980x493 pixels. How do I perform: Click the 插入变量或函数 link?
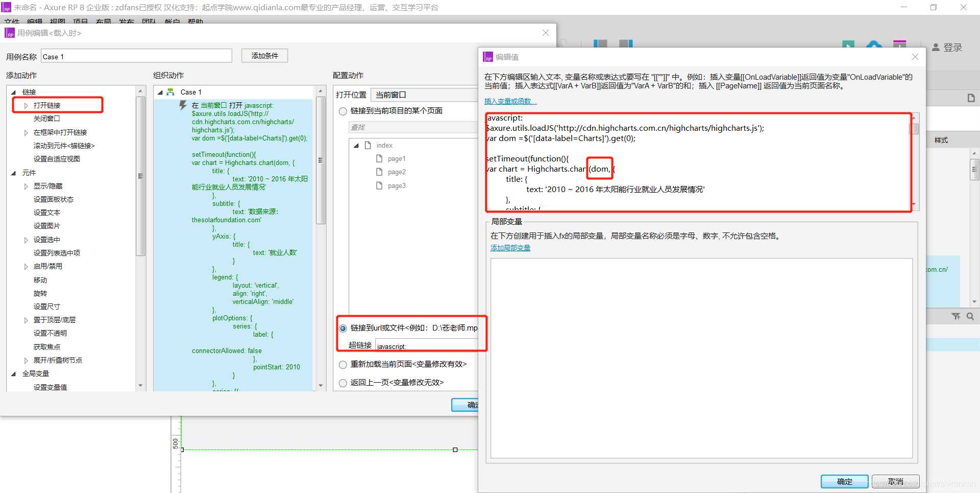(510, 101)
